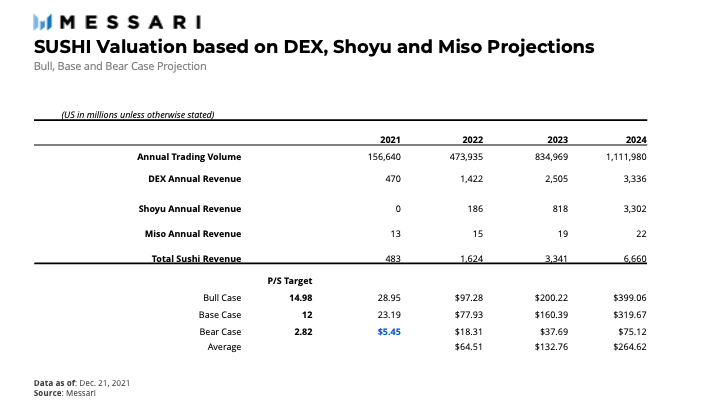Click the Bull Case value $97.28
Screen dimensions: 720x405
coord(469,298)
